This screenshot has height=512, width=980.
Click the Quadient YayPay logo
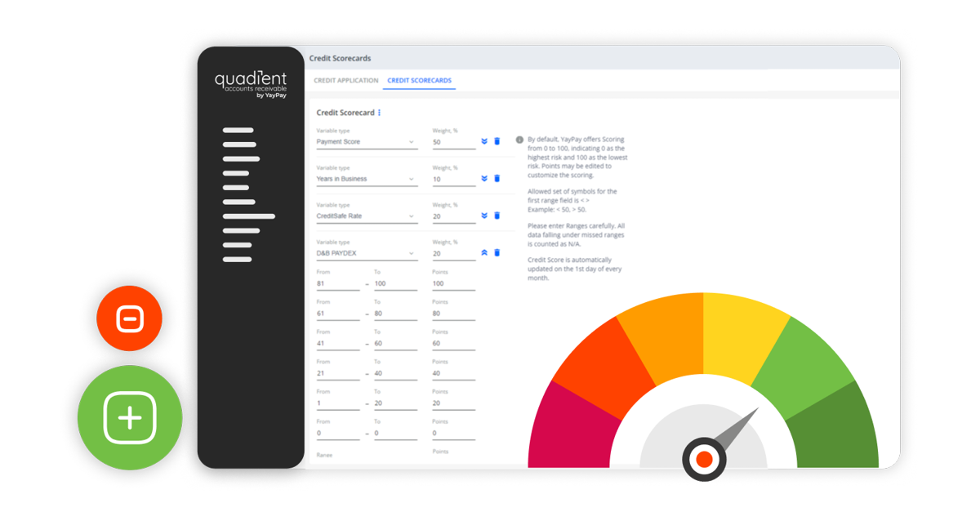point(252,84)
